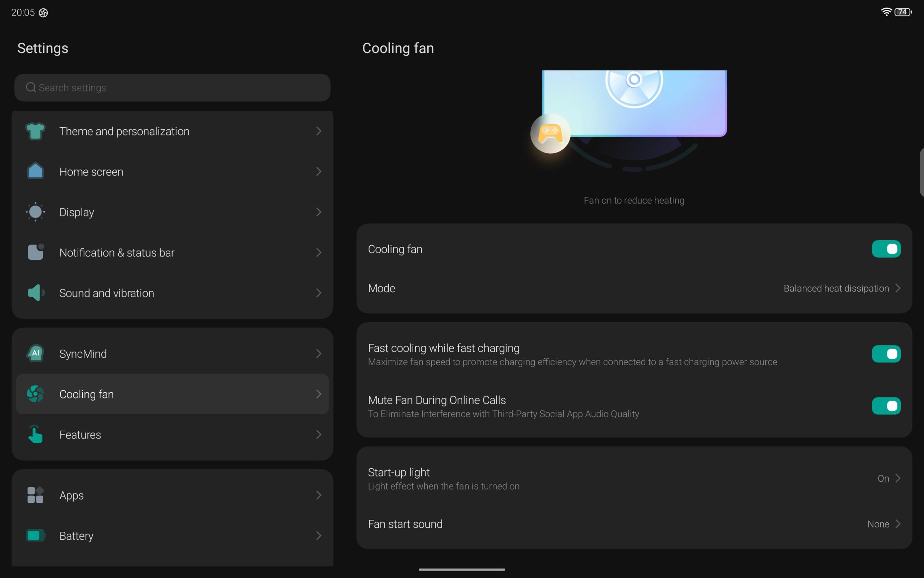This screenshot has height=578, width=924.
Task: Select SyncMind settings entry
Action: (172, 353)
